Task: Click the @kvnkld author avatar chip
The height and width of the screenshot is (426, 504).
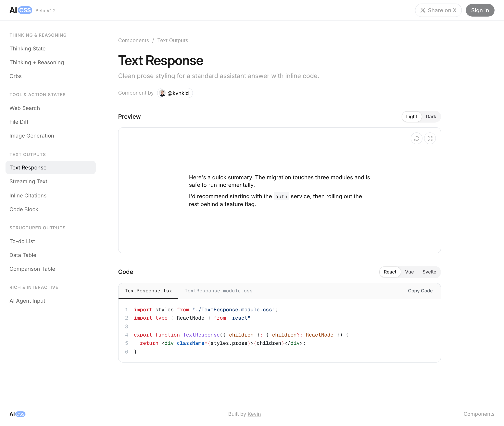Action: coord(175,93)
